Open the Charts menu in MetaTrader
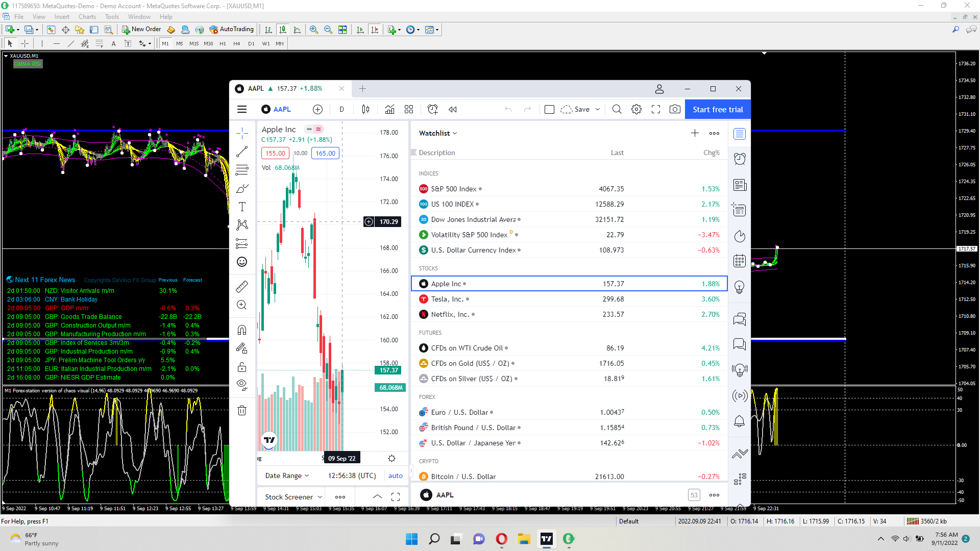The height and width of the screenshot is (551, 980). pyautogui.click(x=87, y=17)
